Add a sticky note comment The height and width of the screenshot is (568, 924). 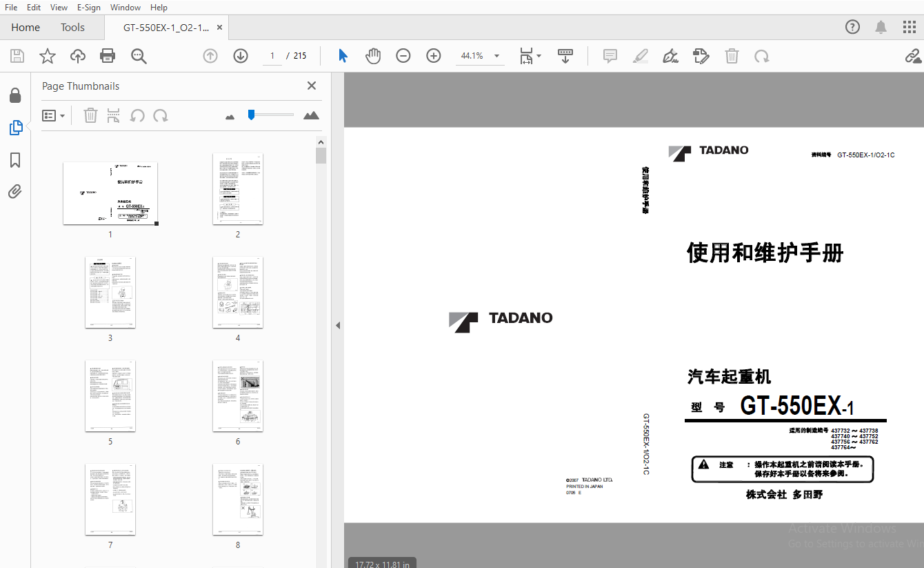pos(610,56)
